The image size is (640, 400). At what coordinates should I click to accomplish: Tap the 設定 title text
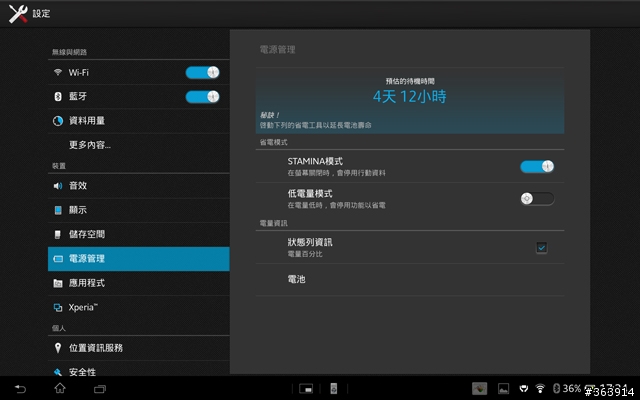pos(41,14)
